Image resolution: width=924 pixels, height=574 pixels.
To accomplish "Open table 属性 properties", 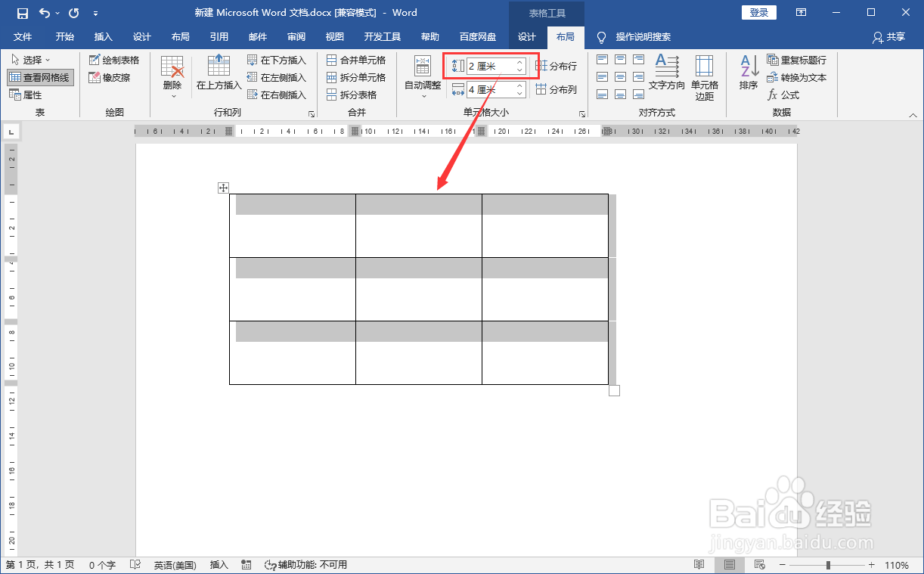I will 26,95.
